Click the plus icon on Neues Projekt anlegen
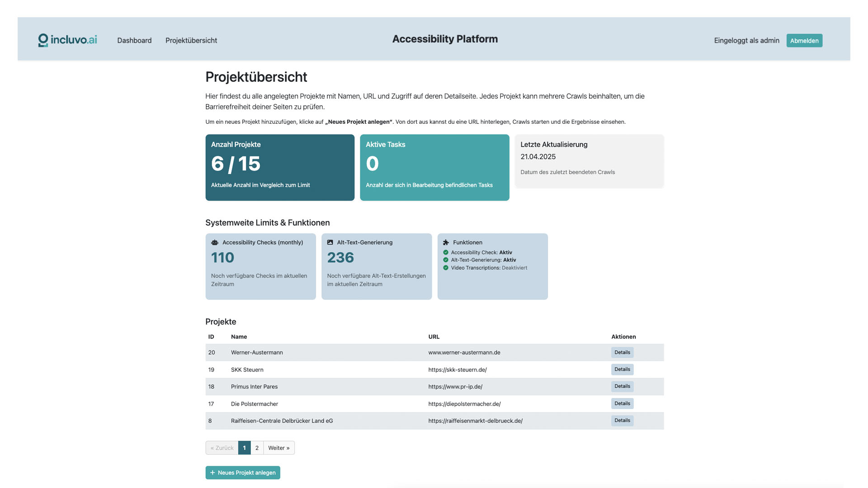868x488 pixels. coord(212,472)
